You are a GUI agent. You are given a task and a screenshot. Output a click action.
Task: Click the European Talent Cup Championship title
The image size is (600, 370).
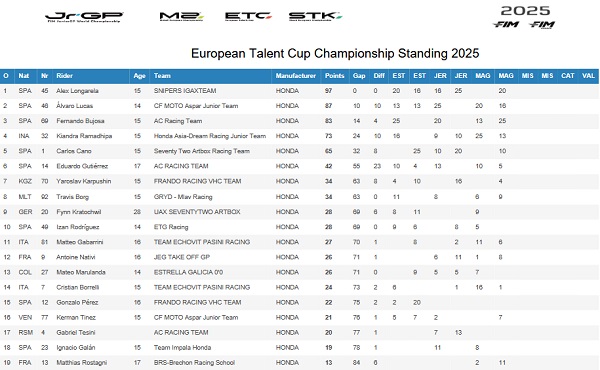click(335, 53)
